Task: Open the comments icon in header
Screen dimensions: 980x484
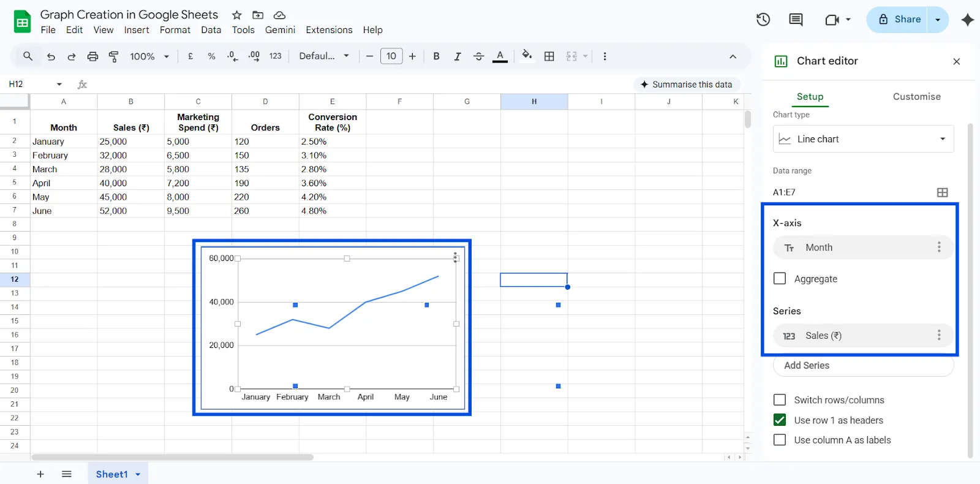Action: pos(796,20)
